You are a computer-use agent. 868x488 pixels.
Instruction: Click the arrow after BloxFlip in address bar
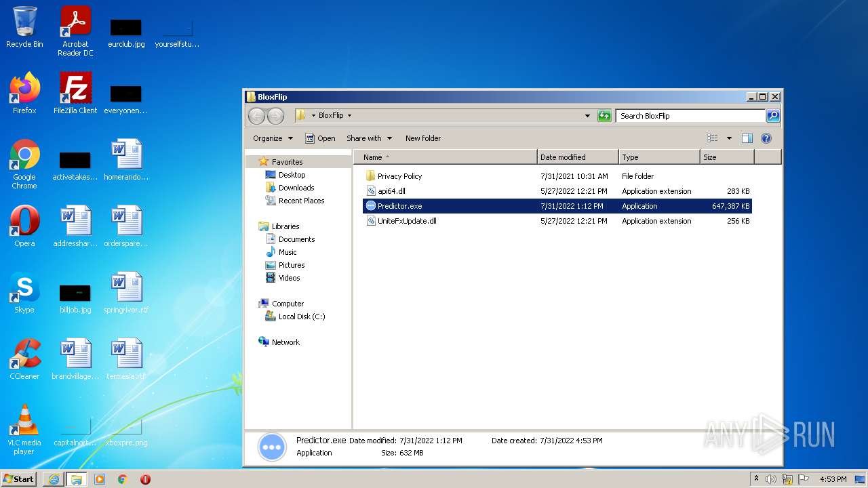click(x=349, y=116)
